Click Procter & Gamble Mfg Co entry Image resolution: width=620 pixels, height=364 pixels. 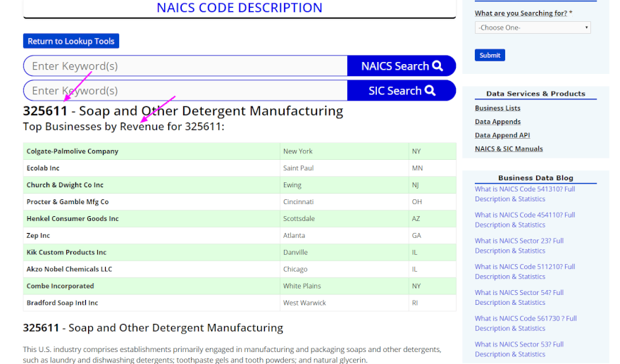point(68,202)
